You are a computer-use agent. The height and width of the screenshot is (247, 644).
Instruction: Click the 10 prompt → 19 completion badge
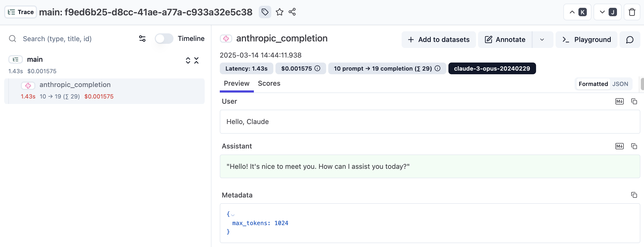coord(387,69)
